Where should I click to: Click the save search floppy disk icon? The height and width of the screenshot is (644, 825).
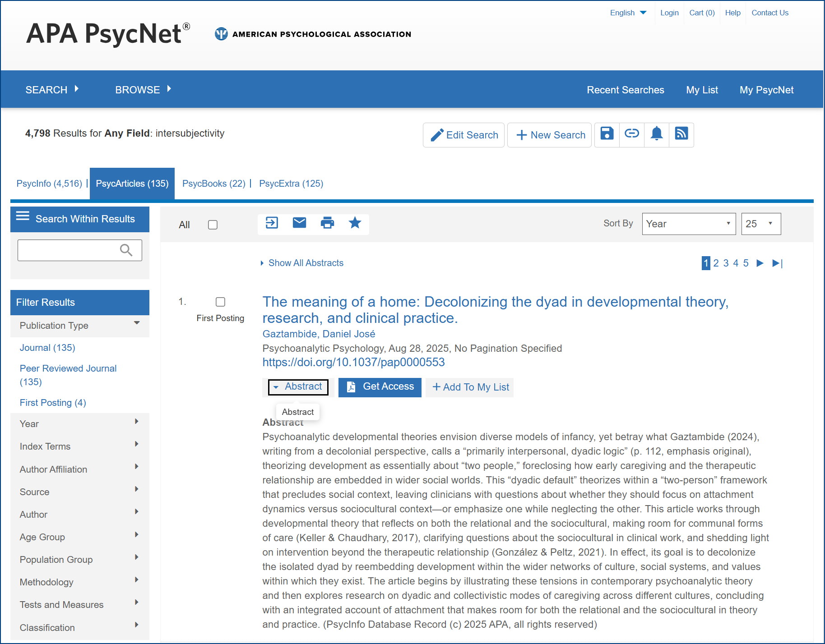point(607,133)
